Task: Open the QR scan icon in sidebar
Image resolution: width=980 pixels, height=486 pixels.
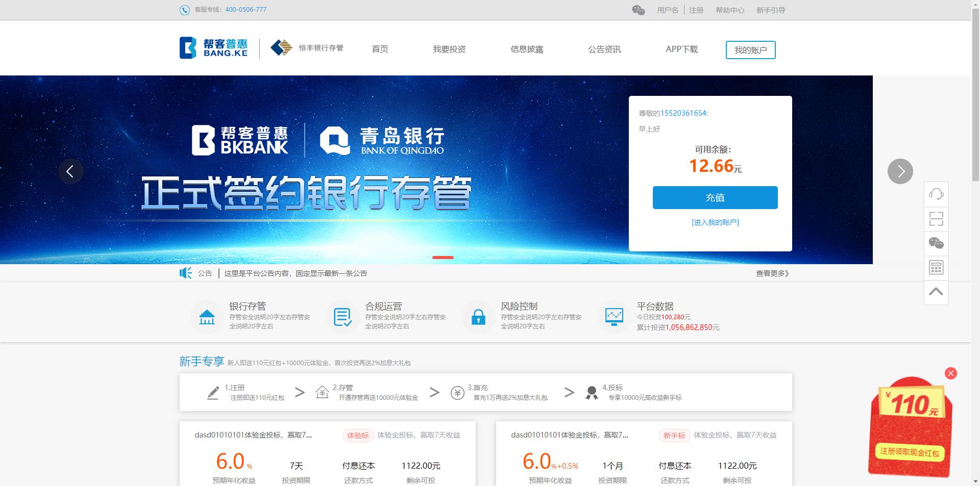Action: pos(936,218)
